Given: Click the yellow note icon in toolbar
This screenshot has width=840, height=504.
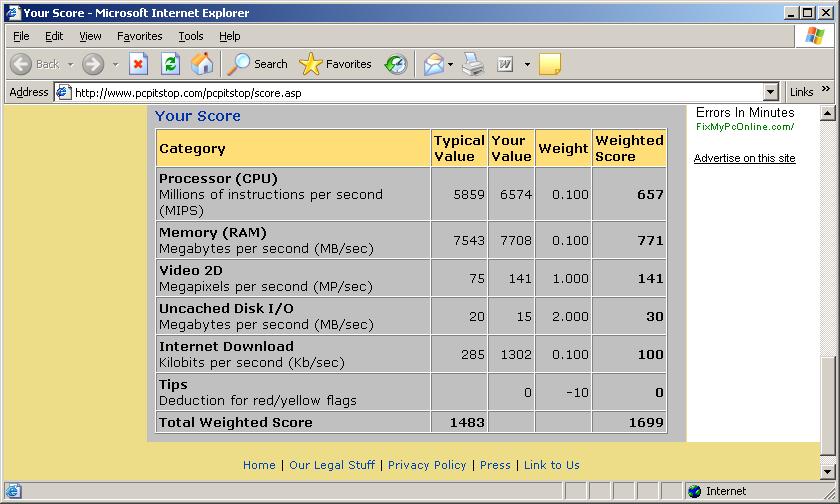Looking at the screenshot, I should [549, 64].
